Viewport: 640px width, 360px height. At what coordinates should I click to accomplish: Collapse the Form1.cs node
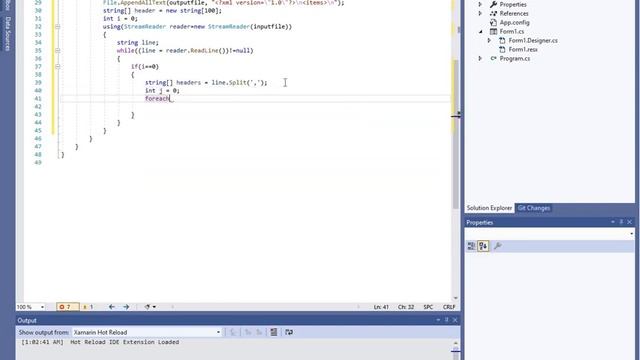[x=480, y=31]
